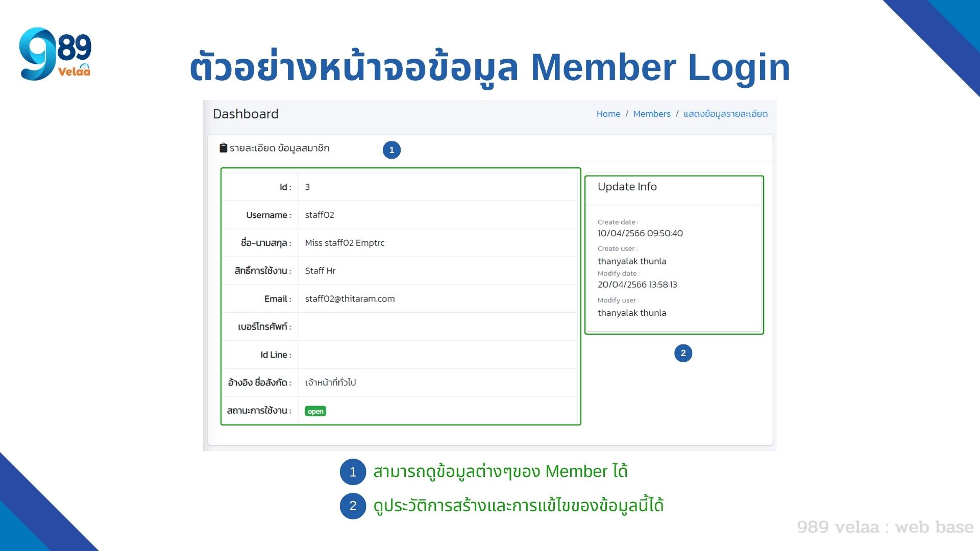The height and width of the screenshot is (551, 980).
Task: Click the อ้างอิง ชื่อสังกัด field label
Action: (259, 382)
